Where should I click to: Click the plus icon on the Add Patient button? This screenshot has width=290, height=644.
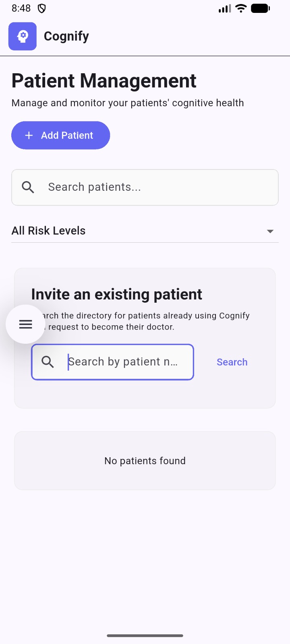point(29,135)
